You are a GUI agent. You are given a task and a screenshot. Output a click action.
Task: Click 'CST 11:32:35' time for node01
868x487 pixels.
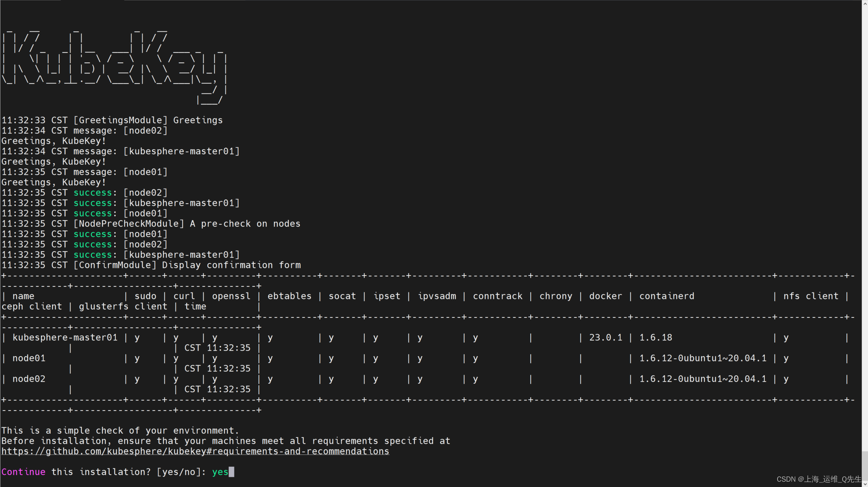217,369
